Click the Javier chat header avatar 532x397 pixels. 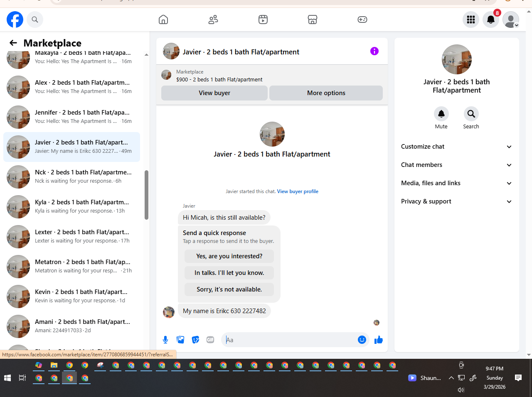point(171,51)
